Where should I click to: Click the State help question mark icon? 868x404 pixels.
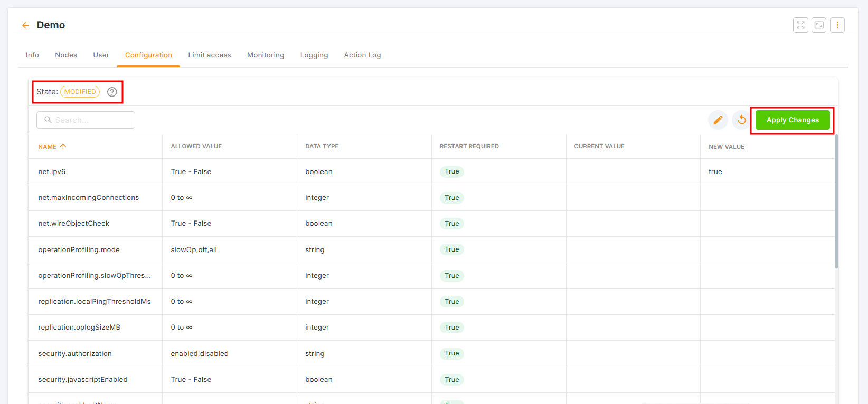(x=112, y=92)
